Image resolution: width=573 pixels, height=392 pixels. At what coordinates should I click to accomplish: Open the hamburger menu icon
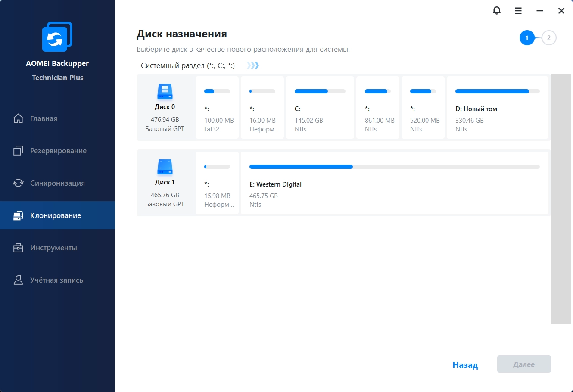pos(518,11)
